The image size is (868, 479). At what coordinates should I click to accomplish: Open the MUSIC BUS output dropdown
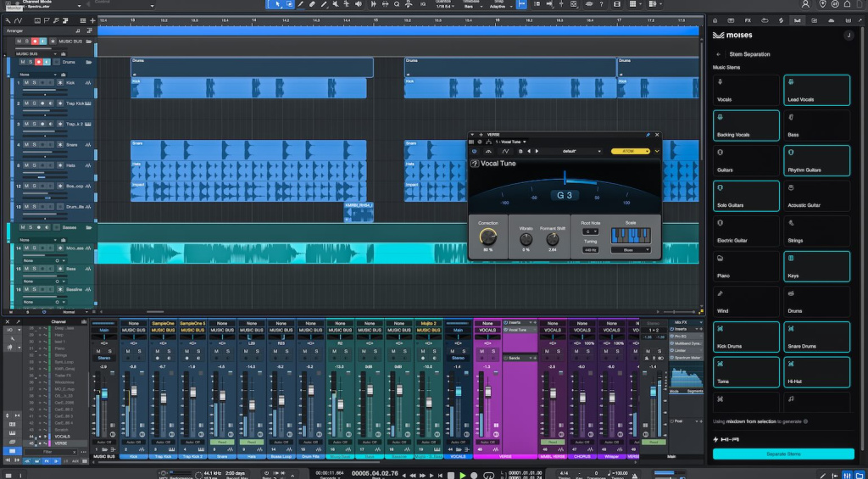(36, 53)
